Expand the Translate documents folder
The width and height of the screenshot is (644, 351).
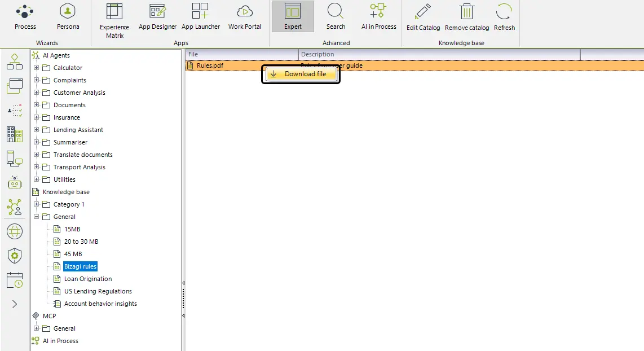coord(37,155)
